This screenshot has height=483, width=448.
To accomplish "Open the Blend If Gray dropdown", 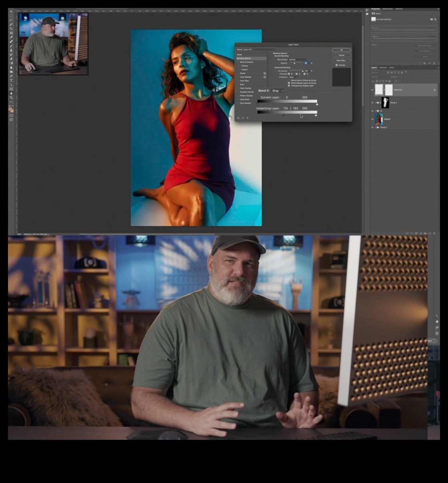I will click(277, 91).
